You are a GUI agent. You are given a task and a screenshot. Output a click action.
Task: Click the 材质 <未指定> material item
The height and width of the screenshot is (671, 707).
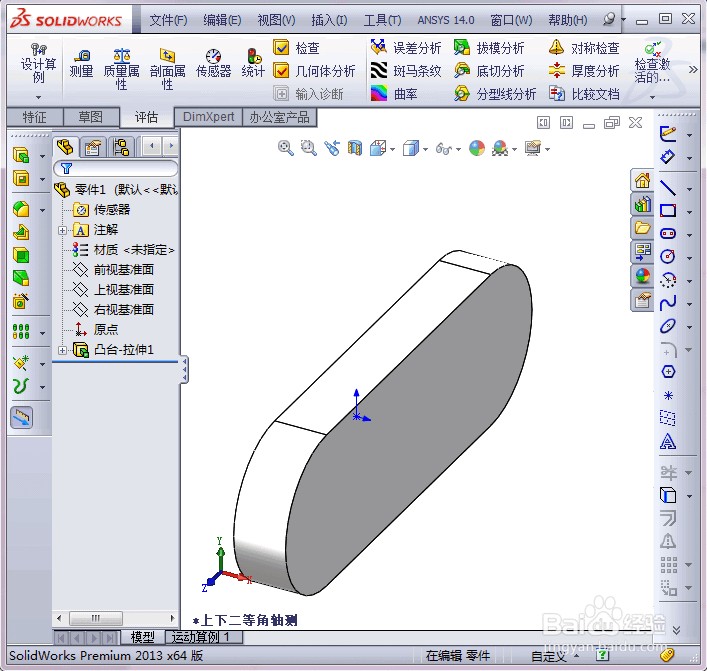(123, 250)
